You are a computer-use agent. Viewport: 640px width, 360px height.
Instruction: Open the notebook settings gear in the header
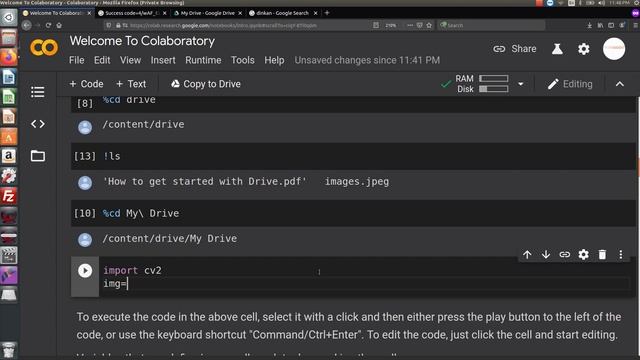click(x=584, y=49)
